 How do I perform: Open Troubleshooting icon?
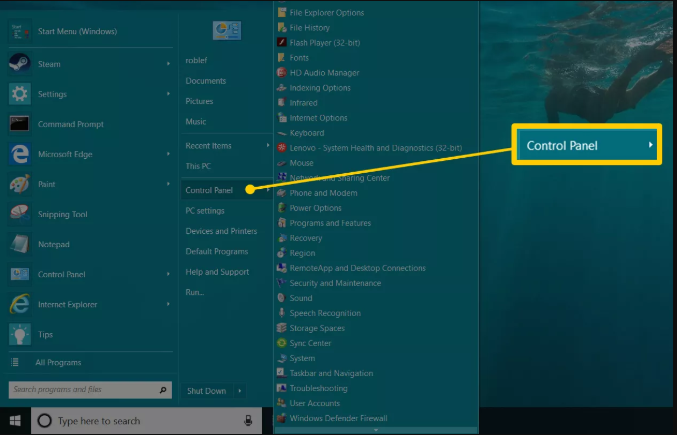point(282,388)
